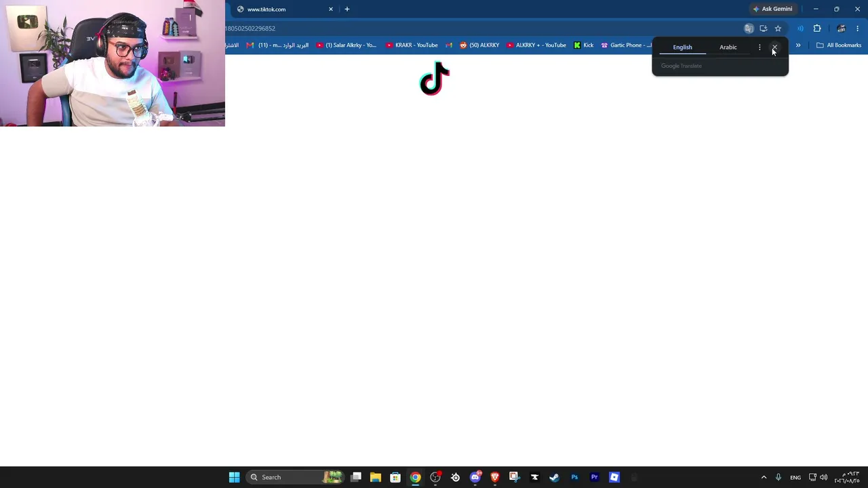Open the Chrome profile avatar
Screen dimensions: 868x488
point(841,28)
